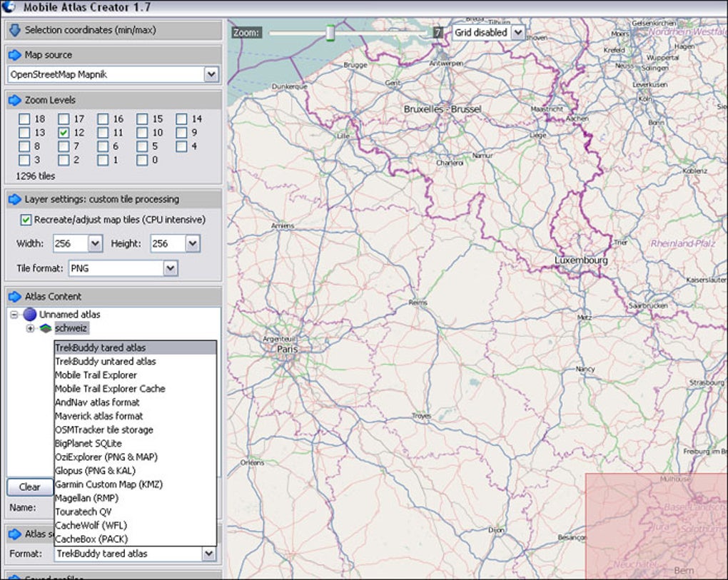Click the arrow icon beside Selection coordinates

14,30
